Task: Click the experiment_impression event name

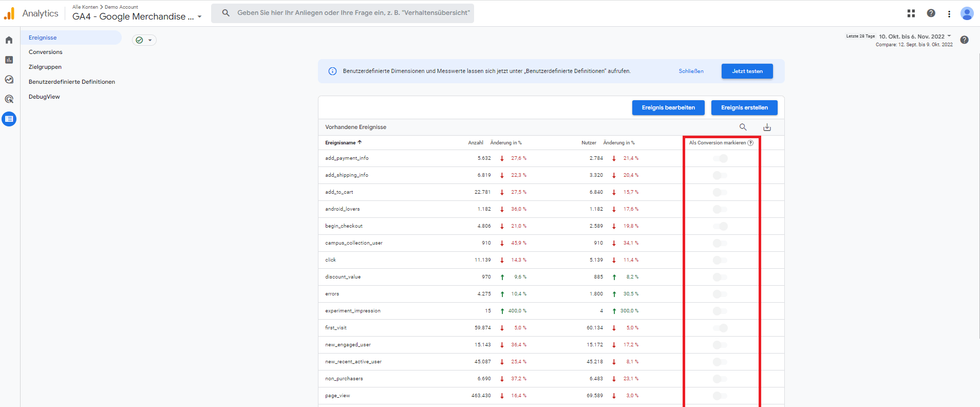Action: click(x=352, y=311)
